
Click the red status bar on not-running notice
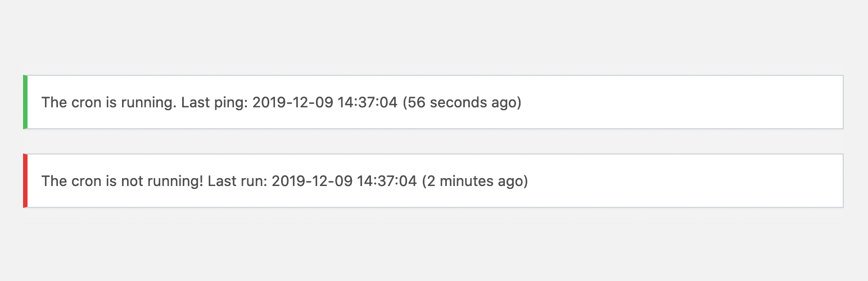pos(25,180)
